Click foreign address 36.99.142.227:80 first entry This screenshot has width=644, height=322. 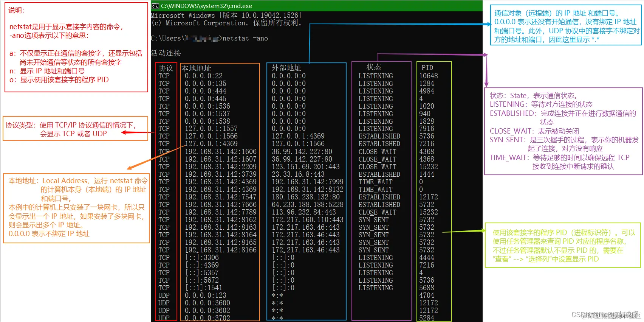click(302, 151)
